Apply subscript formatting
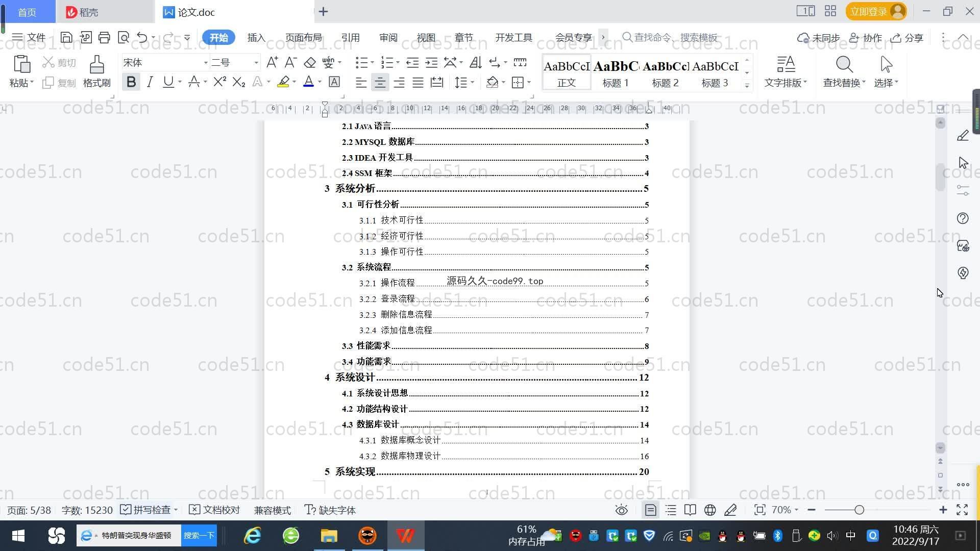This screenshot has width=980, height=551. [239, 82]
